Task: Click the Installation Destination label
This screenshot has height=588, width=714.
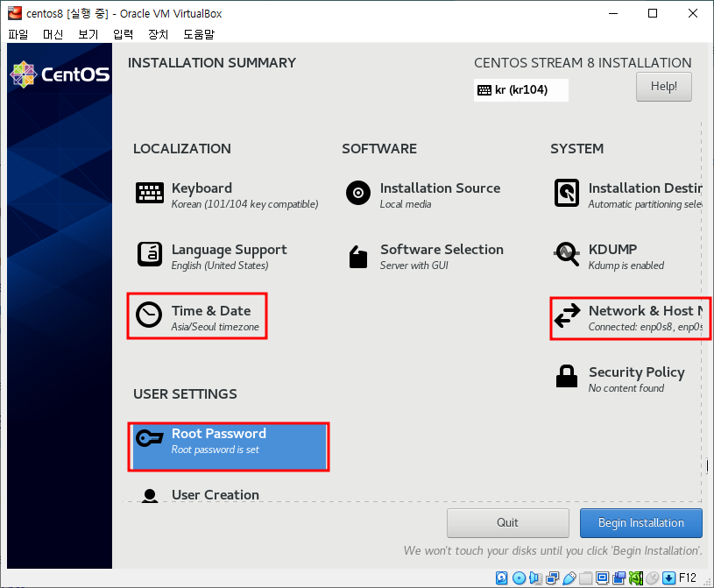Action: pos(645,188)
